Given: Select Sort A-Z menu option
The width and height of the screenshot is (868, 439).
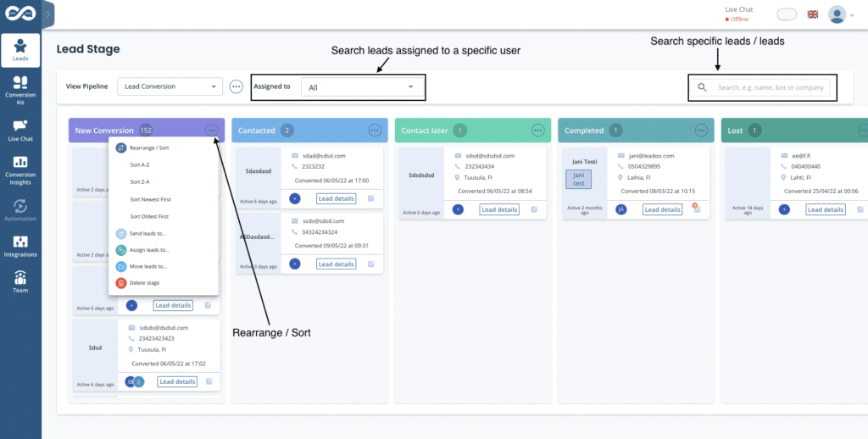Looking at the screenshot, I should tap(141, 165).
